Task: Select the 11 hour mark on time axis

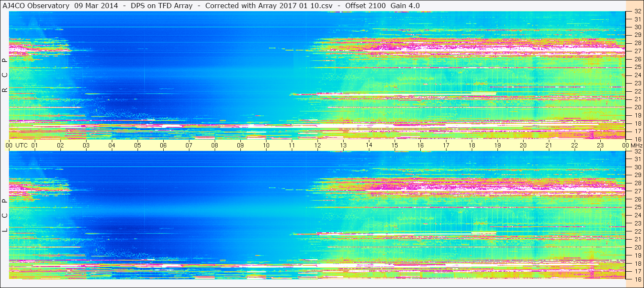Action: 292,145
